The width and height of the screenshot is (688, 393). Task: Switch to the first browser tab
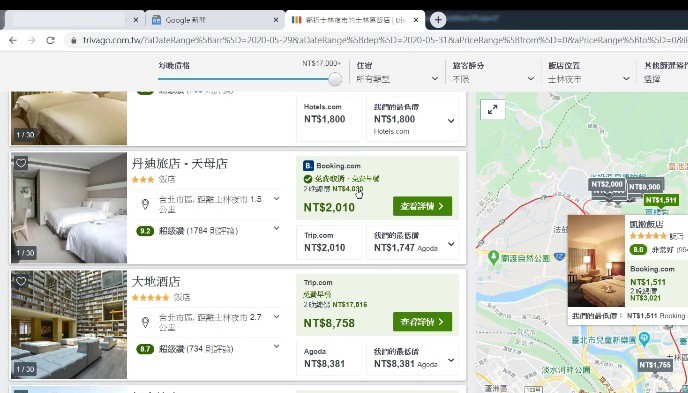(x=72, y=20)
